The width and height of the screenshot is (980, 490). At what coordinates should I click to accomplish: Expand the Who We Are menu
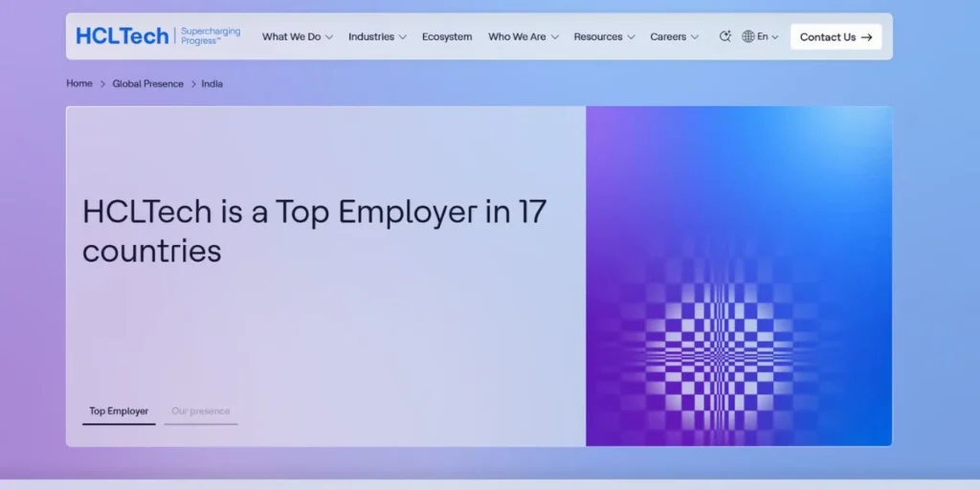tap(523, 37)
